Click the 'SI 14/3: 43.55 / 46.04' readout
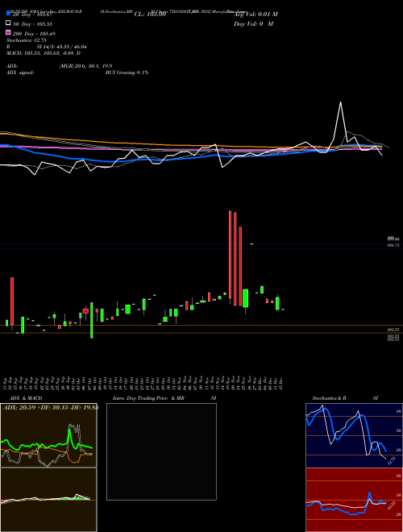Viewport: 403px width, 532px height. click(x=62, y=47)
